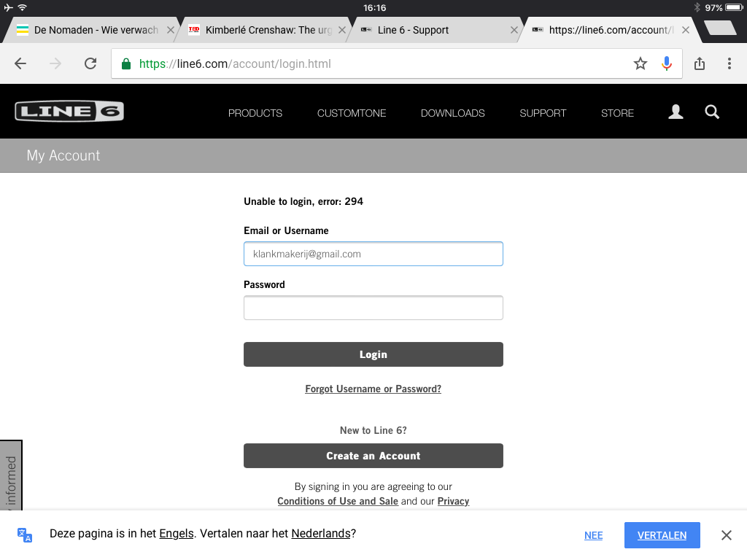Click Create an Account button
This screenshot has width=747, height=560.
[x=373, y=456]
